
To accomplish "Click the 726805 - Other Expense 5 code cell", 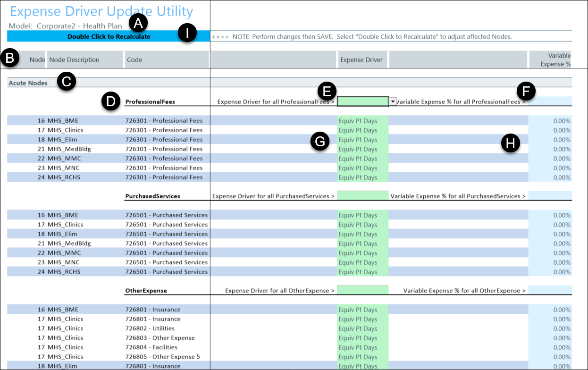I will 163,356.
